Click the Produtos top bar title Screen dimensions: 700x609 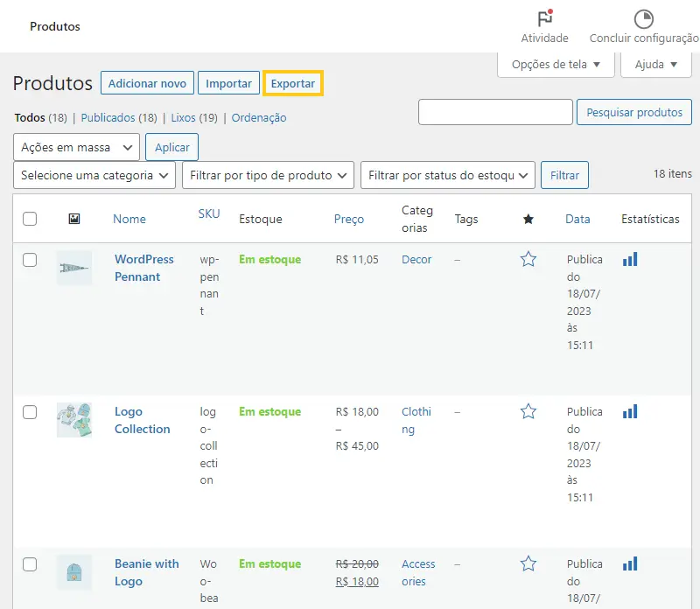(55, 26)
